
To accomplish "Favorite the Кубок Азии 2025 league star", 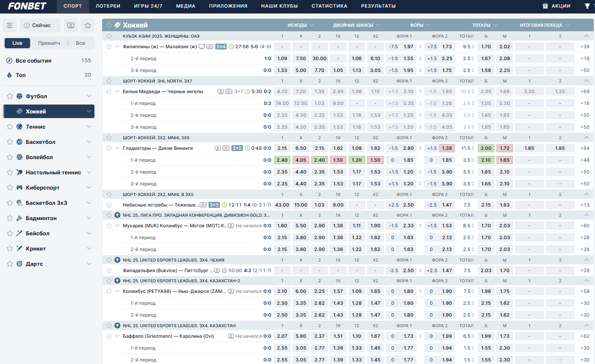I will coord(109,36).
